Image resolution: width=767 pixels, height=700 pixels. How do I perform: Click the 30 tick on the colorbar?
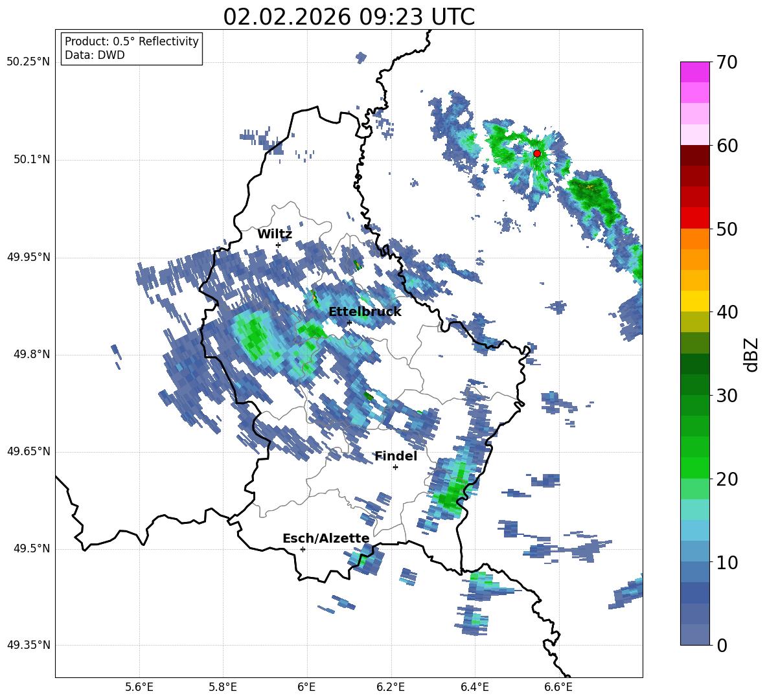point(727,396)
